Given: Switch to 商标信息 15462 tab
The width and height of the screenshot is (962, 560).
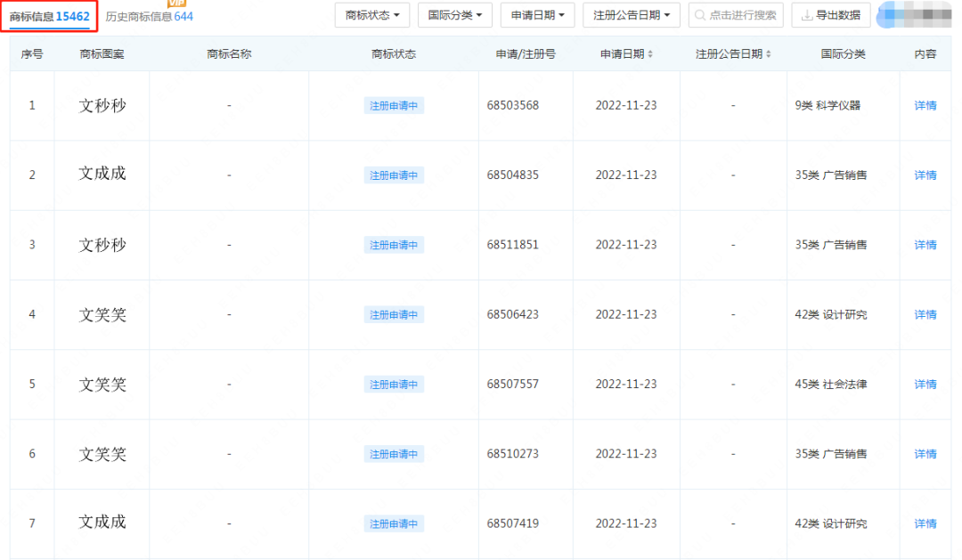Looking at the screenshot, I should 50,17.
